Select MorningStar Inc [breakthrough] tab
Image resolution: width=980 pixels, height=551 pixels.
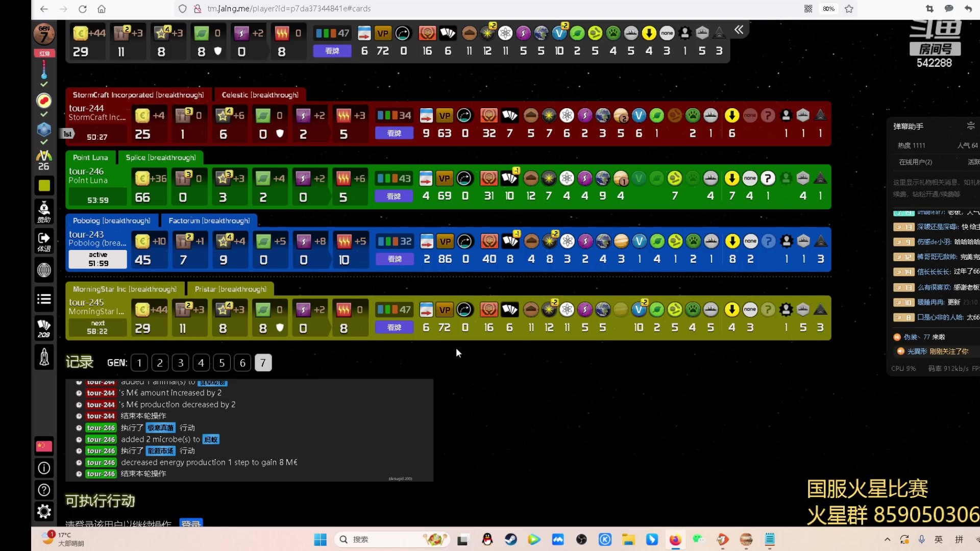124,289
